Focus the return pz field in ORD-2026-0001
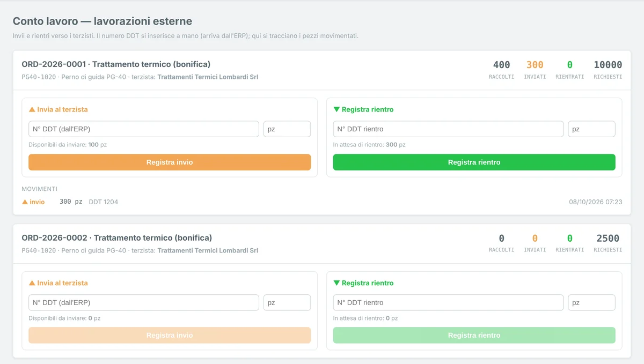 [x=592, y=129]
